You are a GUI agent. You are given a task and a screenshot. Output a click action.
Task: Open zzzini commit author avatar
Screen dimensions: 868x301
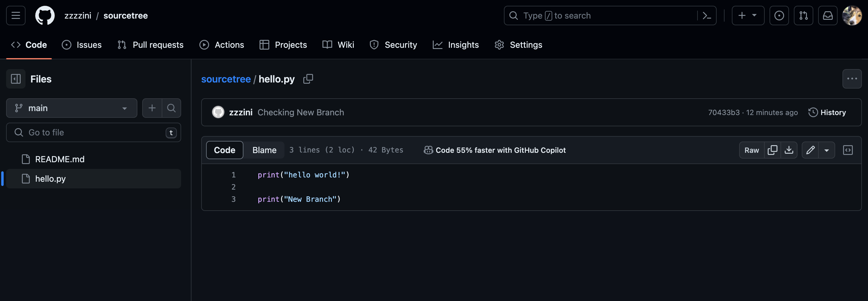(218, 112)
